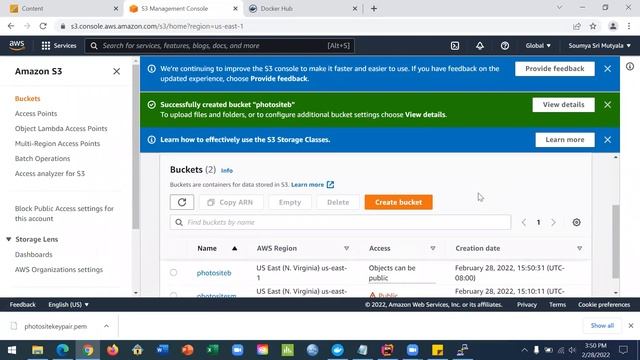Click the Learn more banner button
Screen dimensions: 640x360
tap(564, 140)
